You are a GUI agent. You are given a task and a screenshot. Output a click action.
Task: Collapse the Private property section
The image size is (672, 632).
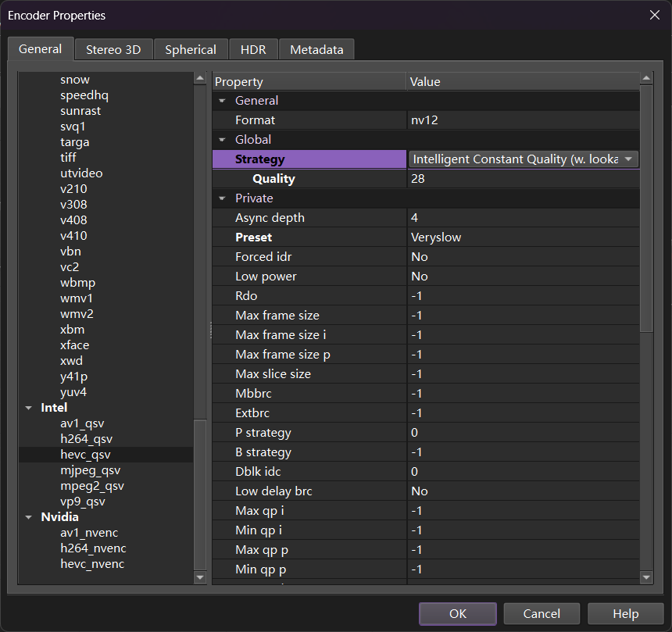coord(222,198)
